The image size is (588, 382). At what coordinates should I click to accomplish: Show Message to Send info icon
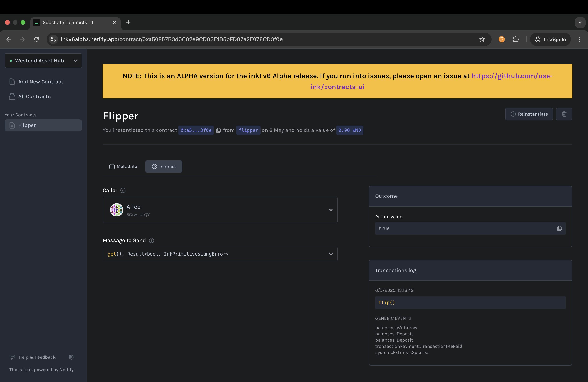pos(151,240)
